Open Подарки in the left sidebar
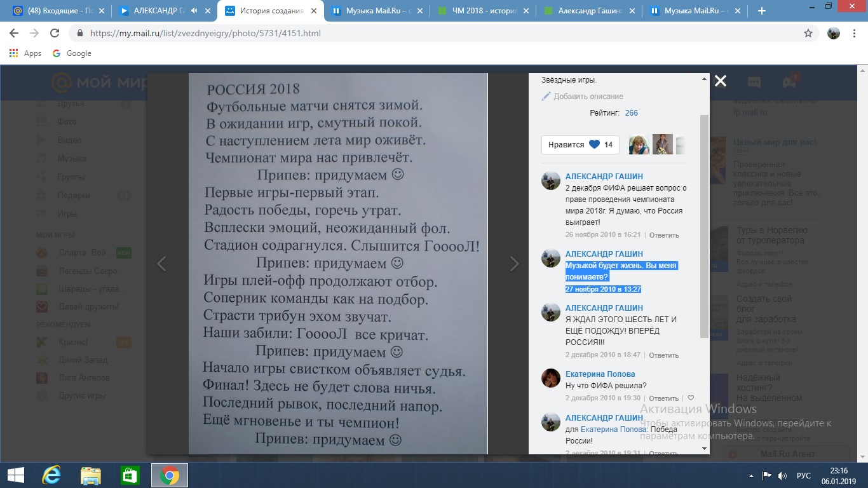Viewport: 868px width, 488px height. [x=74, y=195]
